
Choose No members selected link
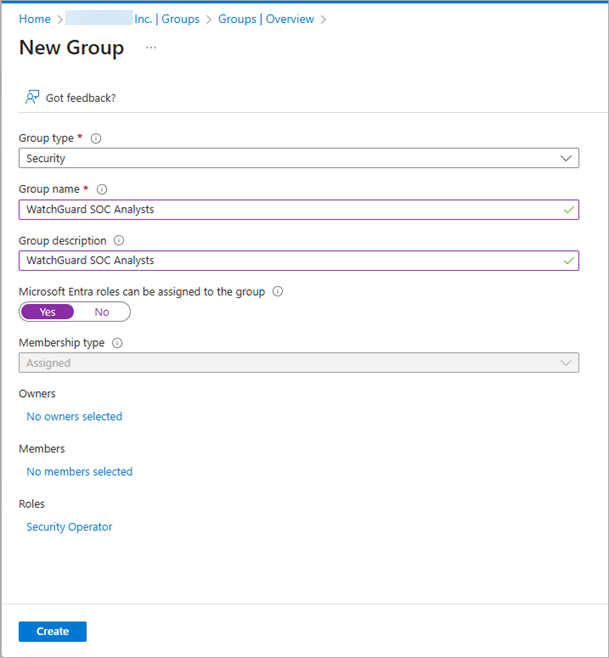[x=79, y=471]
